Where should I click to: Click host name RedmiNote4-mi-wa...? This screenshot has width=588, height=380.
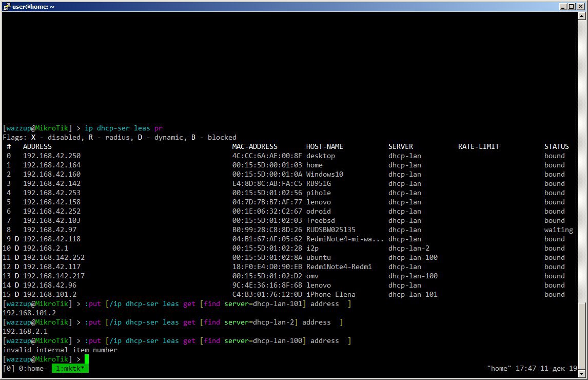[x=345, y=239]
